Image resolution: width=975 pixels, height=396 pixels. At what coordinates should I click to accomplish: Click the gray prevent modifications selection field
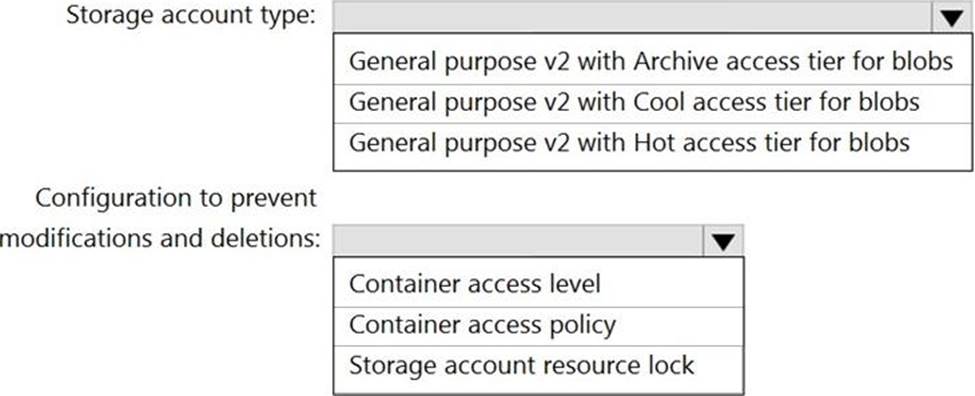pos(518,241)
